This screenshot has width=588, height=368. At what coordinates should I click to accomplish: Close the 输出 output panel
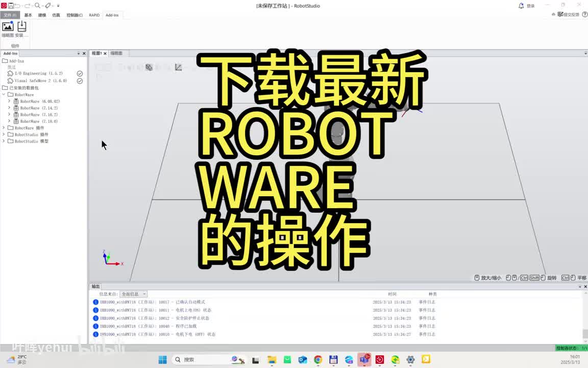(585, 287)
